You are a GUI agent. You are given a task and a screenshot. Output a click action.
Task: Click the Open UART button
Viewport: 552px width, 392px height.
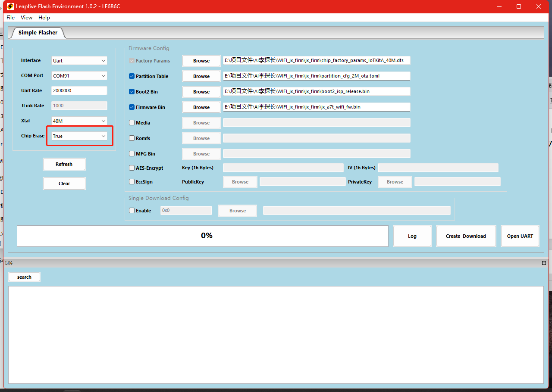tap(520, 236)
